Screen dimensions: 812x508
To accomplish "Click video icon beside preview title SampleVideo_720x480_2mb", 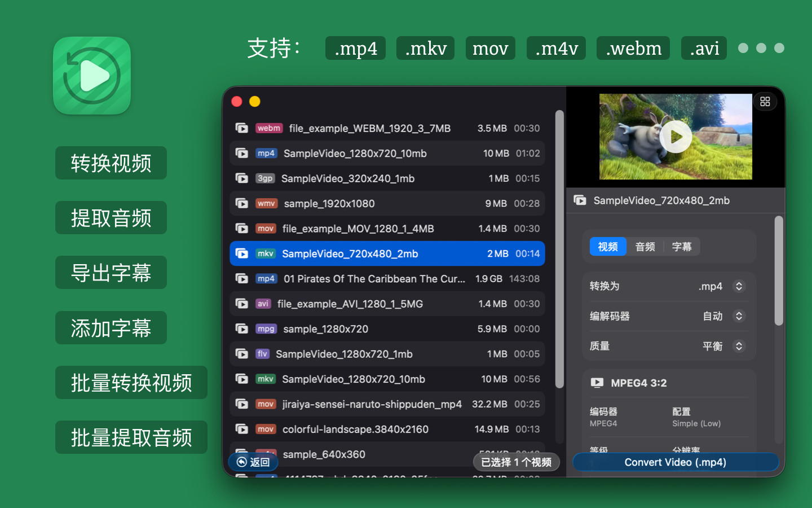I will click(x=580, y=200).
